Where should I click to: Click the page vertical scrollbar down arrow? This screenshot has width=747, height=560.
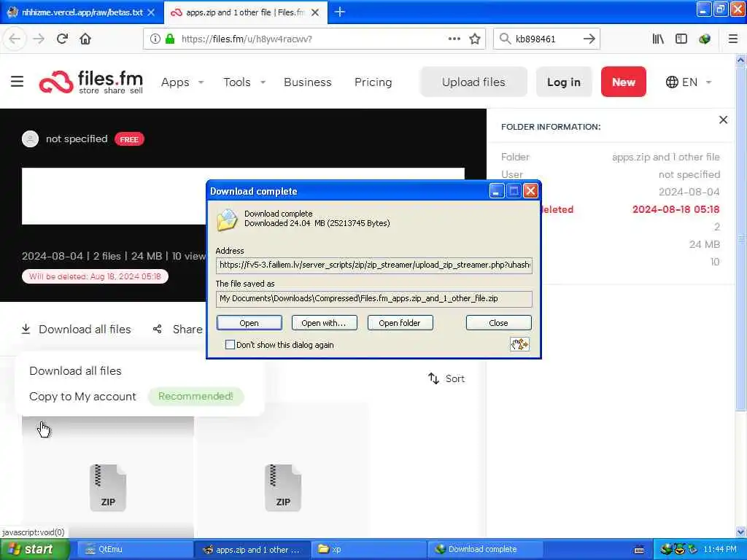click(x=740, y=532)
